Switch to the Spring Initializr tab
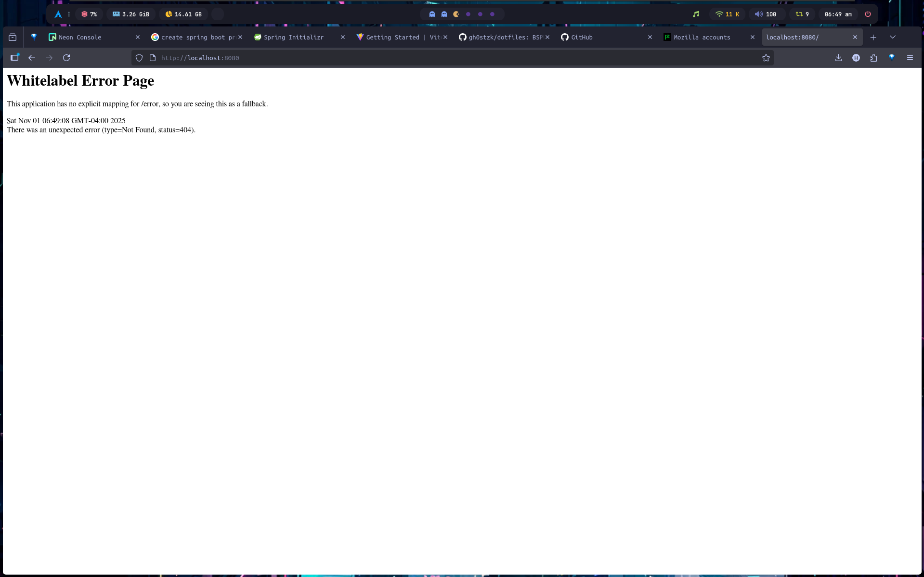 [294, 37]
